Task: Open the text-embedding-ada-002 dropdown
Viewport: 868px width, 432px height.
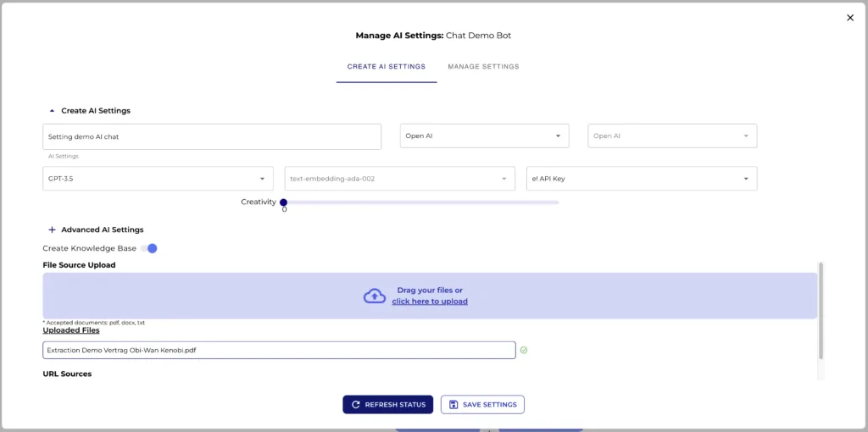Action: tap(400, 179)
